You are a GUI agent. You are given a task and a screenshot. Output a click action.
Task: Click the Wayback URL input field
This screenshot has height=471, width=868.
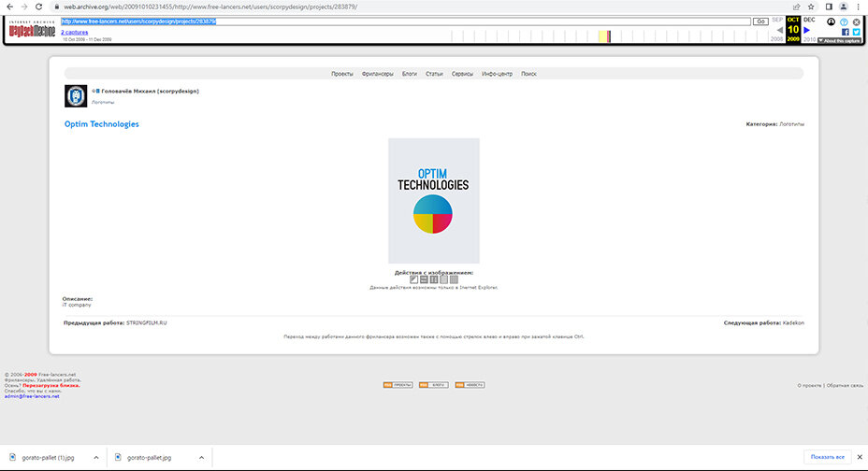coord(406,21)
